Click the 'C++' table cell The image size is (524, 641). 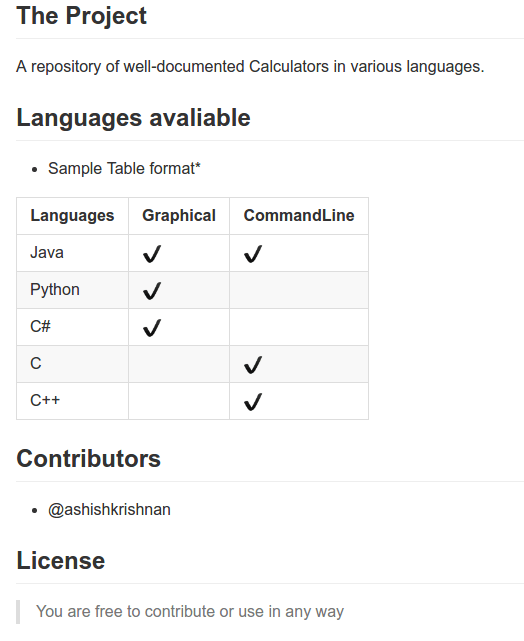[x=72, y=401]
